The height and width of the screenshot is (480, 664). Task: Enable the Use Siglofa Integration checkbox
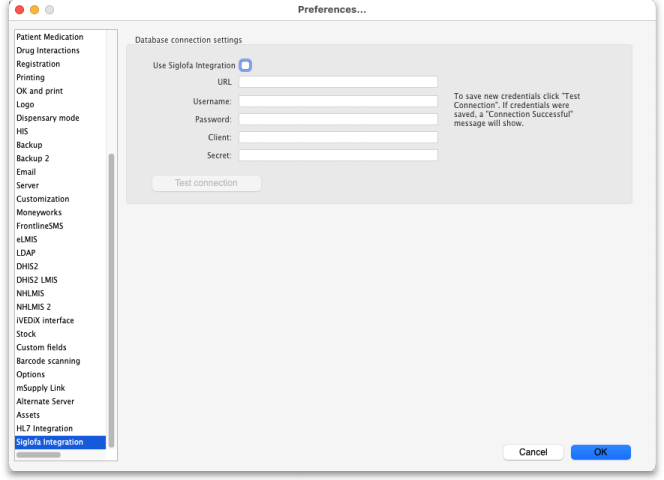(x=245, y=65)
